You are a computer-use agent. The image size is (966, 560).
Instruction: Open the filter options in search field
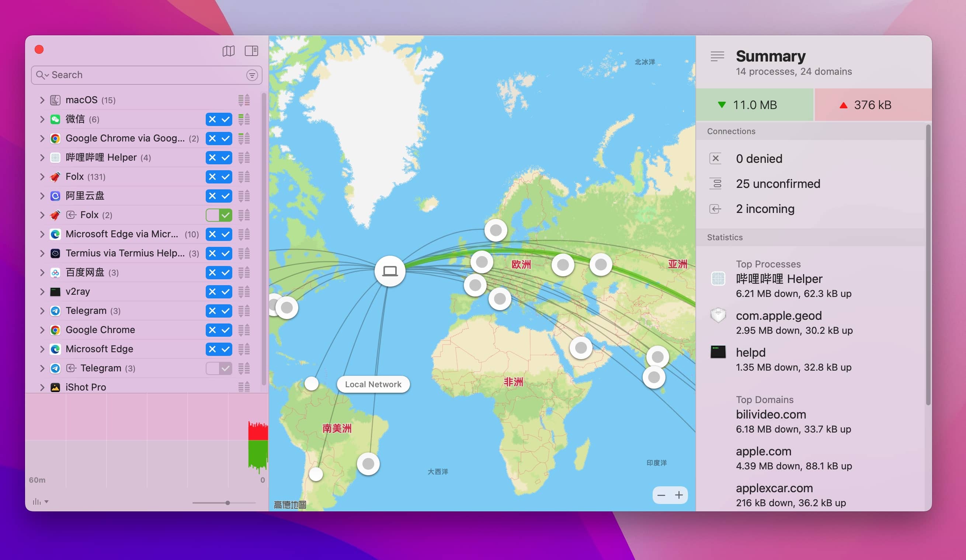(252, 75)
